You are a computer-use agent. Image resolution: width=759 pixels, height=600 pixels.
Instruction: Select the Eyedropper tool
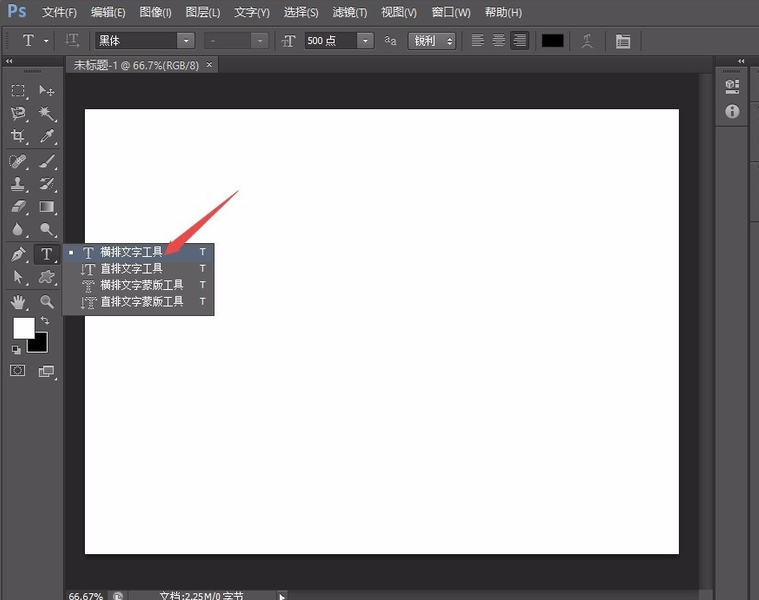pyautogui.click(x=46, y=136)
